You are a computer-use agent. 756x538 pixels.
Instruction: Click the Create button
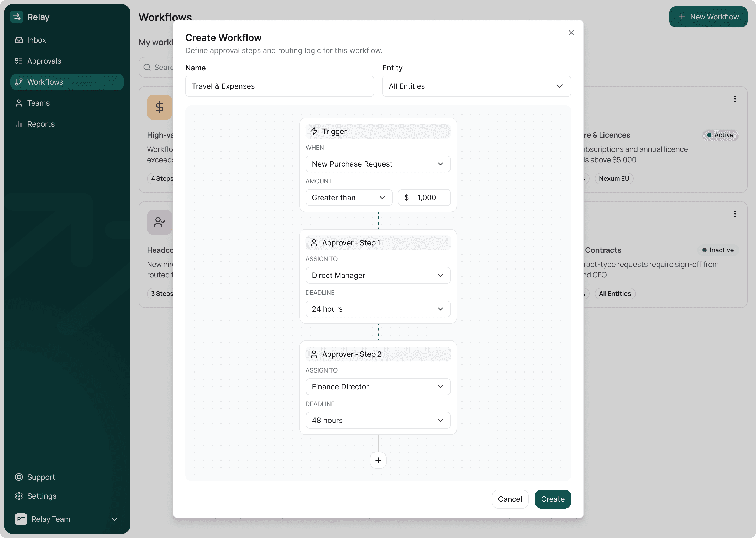(553, 499)
